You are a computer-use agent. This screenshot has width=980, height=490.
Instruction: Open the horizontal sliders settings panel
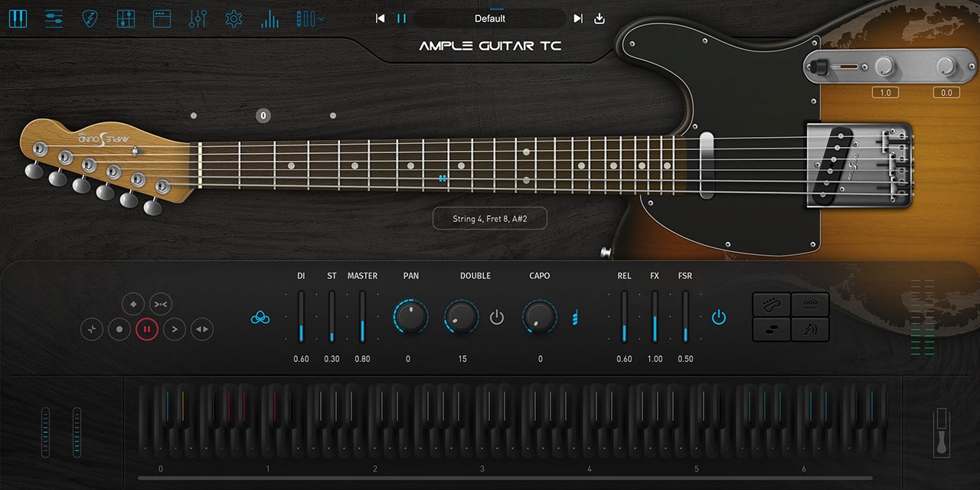54,18
